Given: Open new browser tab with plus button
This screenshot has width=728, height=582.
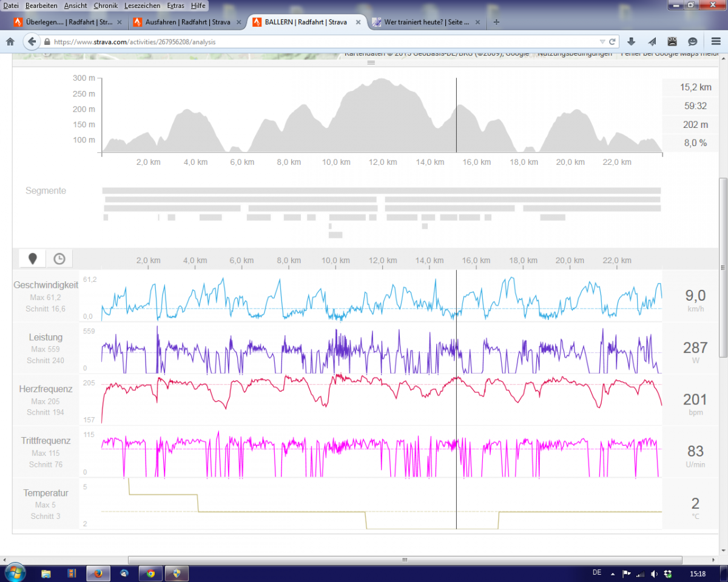Looking at the screenshot, I should coord(496,22).
